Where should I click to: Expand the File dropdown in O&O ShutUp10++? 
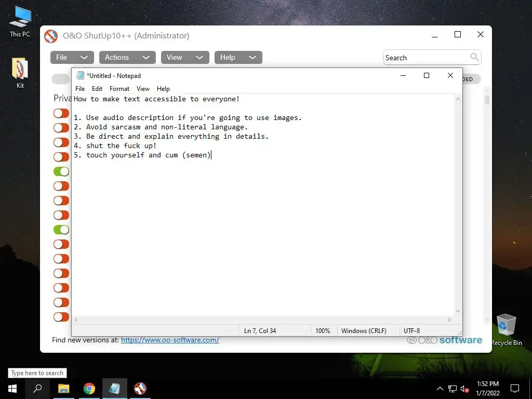72,57
